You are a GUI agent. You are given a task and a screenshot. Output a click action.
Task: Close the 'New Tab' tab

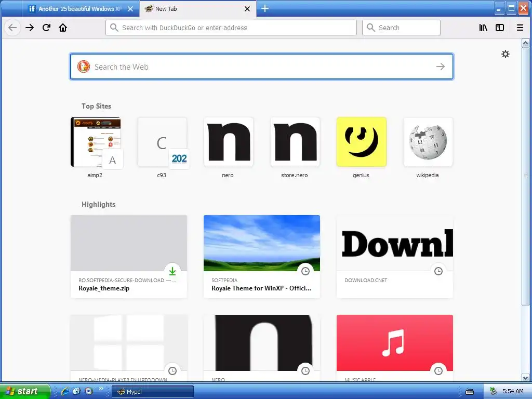(x=247, y=9)
